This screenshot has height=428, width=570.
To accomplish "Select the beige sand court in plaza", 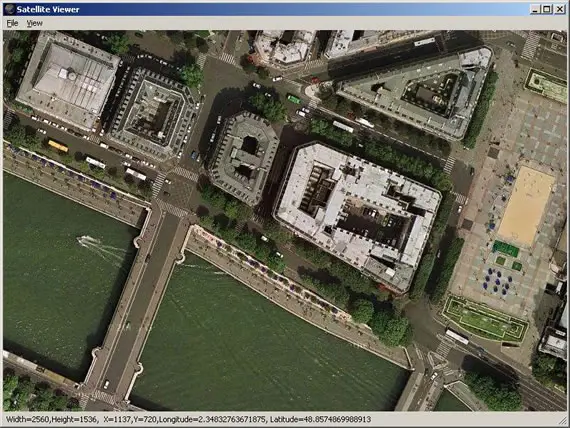I will tap(526, 206).
